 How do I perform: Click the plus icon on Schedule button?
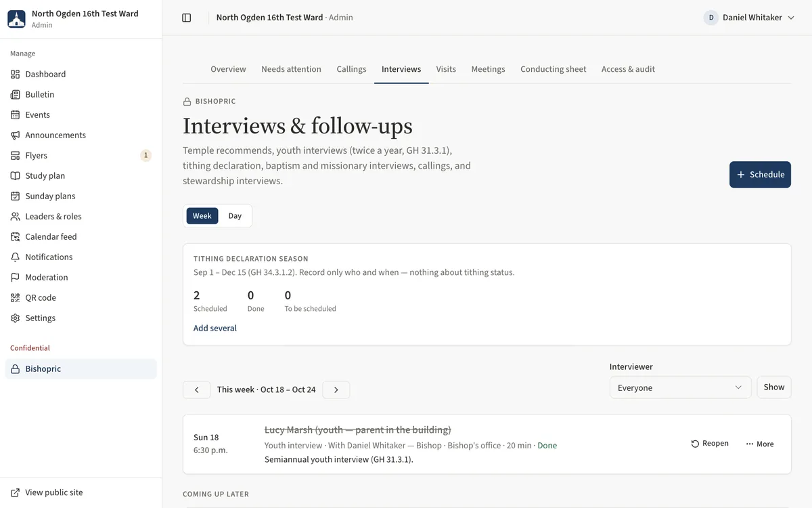coord(741,175)
